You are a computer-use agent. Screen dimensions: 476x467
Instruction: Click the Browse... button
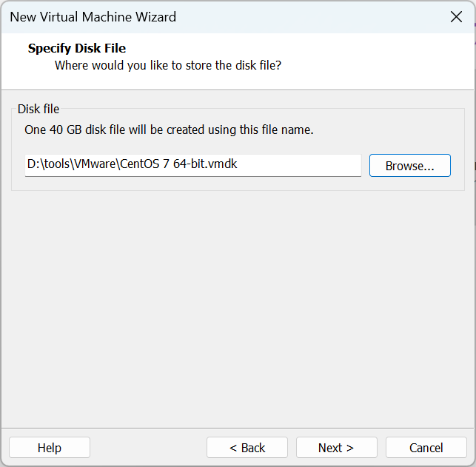(409, 166)
